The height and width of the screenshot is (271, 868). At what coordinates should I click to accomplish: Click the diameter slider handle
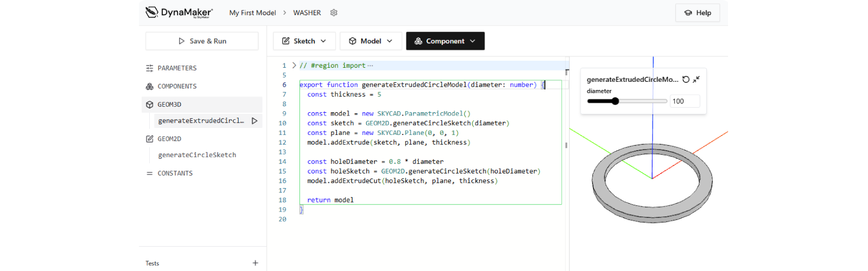(x=615, y=101)
